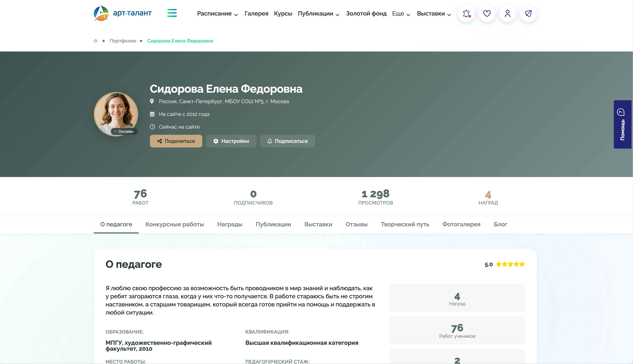Open Курсы in the top menu

[x=283, y=13]
